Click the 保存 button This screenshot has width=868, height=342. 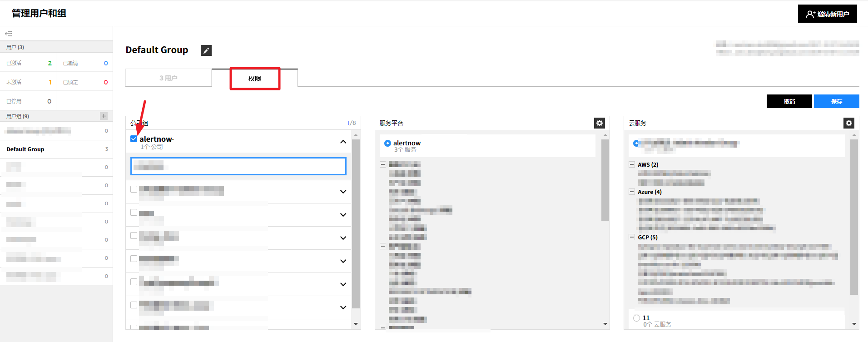(836, 101)
